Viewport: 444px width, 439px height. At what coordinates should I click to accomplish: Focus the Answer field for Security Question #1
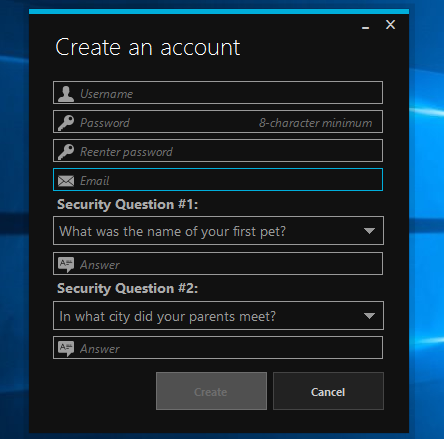218,264
